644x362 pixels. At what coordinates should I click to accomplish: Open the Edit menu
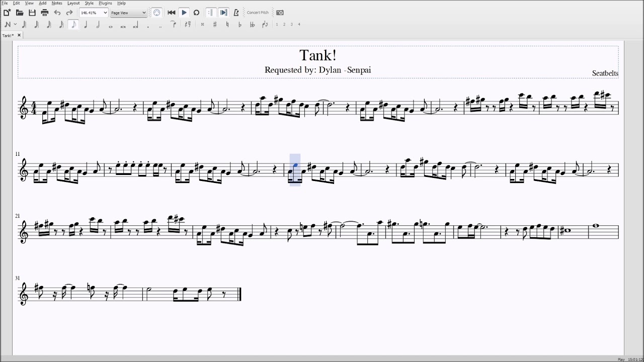(17, 3)
